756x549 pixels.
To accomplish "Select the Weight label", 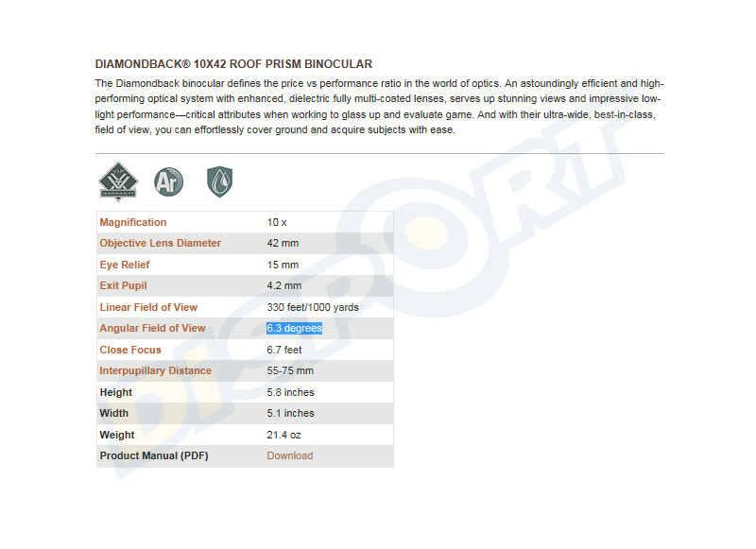I will coord(116,435).
